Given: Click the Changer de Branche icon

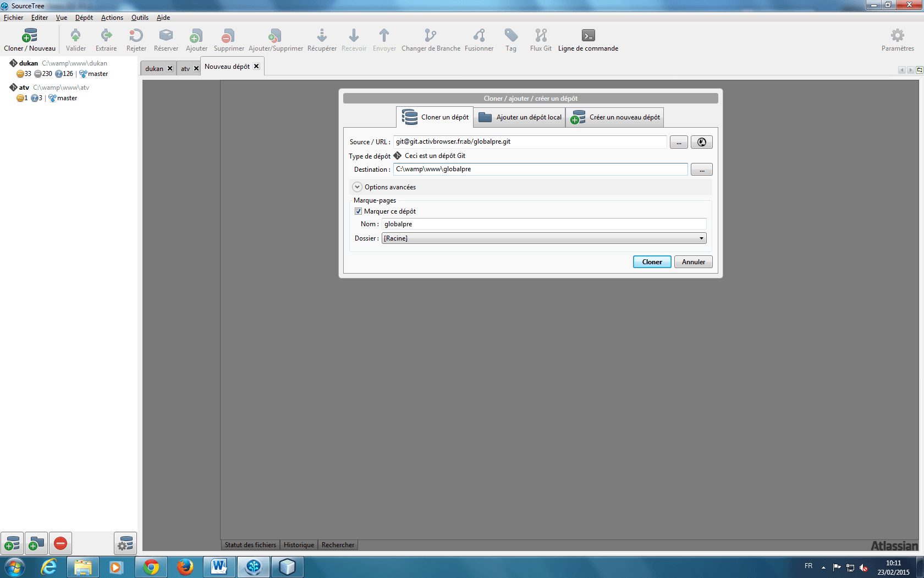Looking at the screenshot, I should point(431,36).
